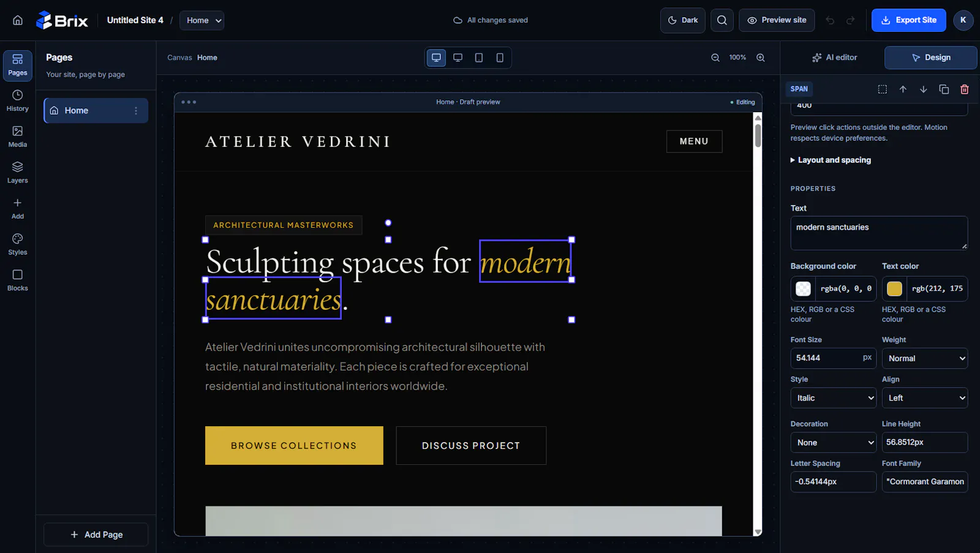Switch to wide desktop viewport
The width and height of the screenshot is (980, 553).
click(436, 58)
